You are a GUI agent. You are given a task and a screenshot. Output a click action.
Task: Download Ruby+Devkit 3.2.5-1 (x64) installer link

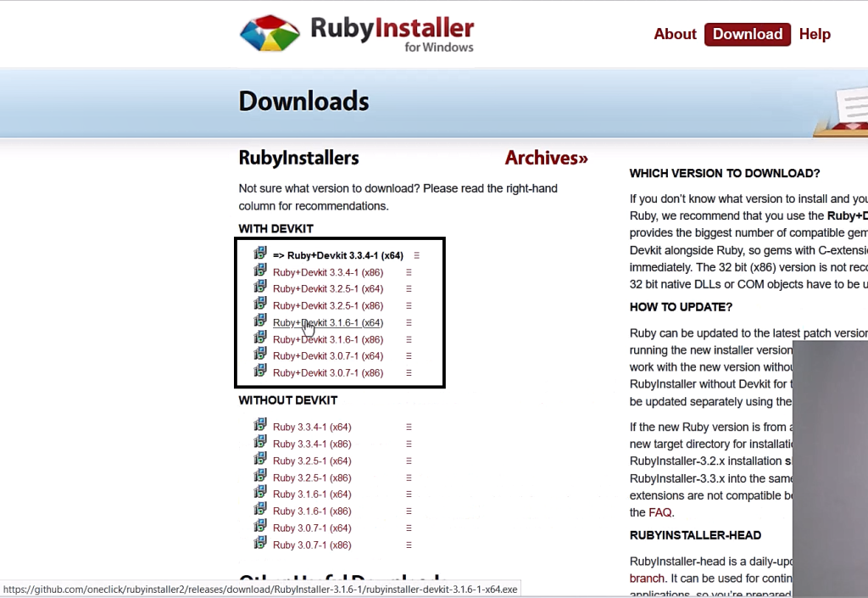[327, 288]
